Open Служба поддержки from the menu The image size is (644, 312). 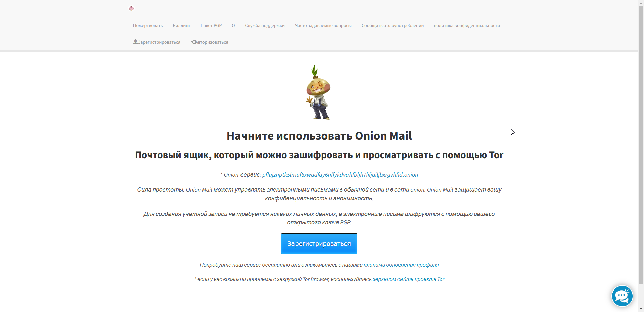(265, 25)
